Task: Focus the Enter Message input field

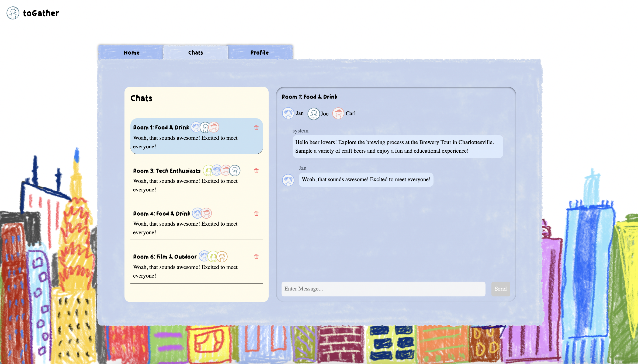Action: pyautogui.click(x=383, y=289)
